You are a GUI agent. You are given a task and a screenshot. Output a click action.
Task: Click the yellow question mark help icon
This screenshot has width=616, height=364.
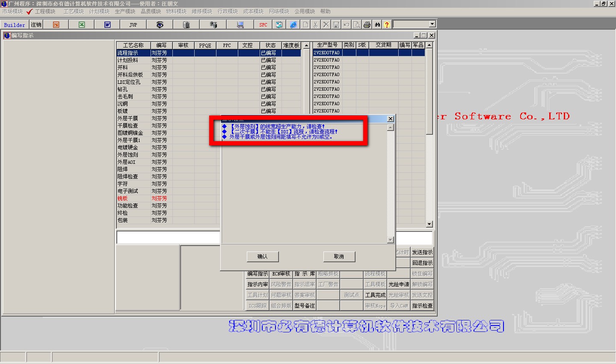click(x=387, y=25)
